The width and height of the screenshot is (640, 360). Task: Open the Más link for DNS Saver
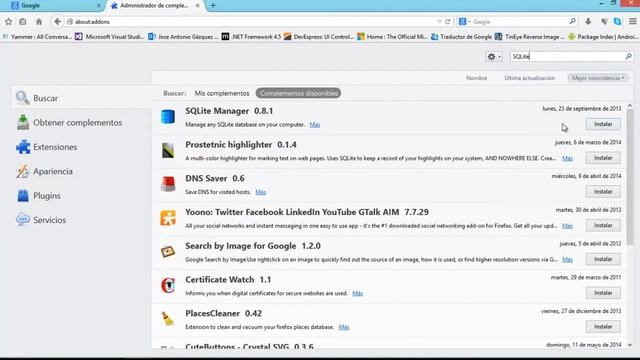coord(260,192)
